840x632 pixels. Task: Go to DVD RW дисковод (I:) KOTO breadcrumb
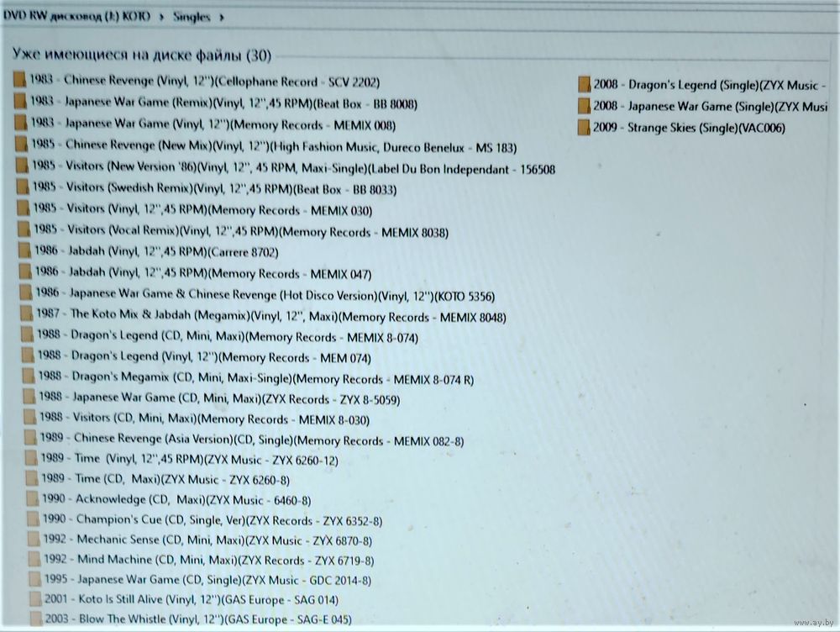[x=76, y=15]
